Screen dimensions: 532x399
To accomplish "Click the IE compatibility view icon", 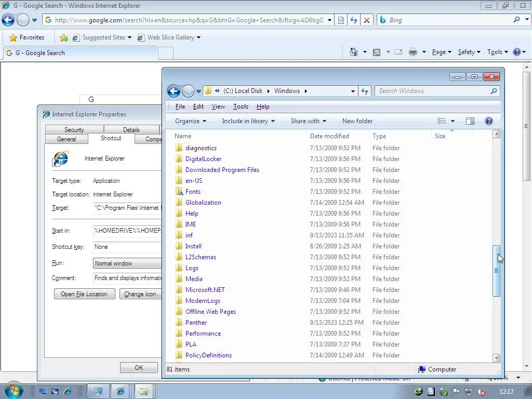I will point(341,20).
